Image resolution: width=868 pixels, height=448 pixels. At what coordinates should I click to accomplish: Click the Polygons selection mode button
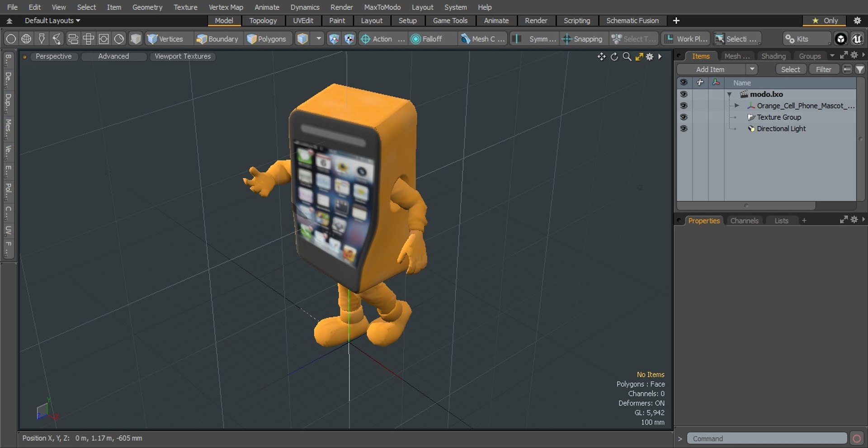(267, 39)
